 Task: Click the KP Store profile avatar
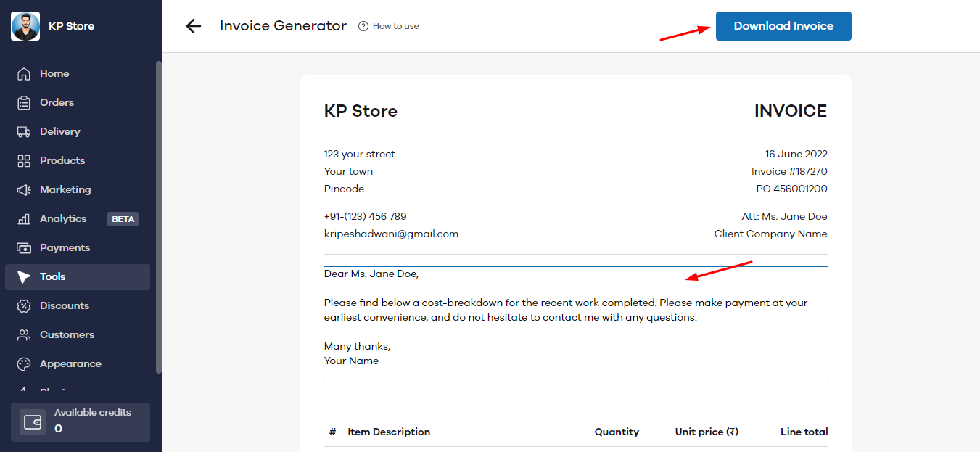coord(25,26)
